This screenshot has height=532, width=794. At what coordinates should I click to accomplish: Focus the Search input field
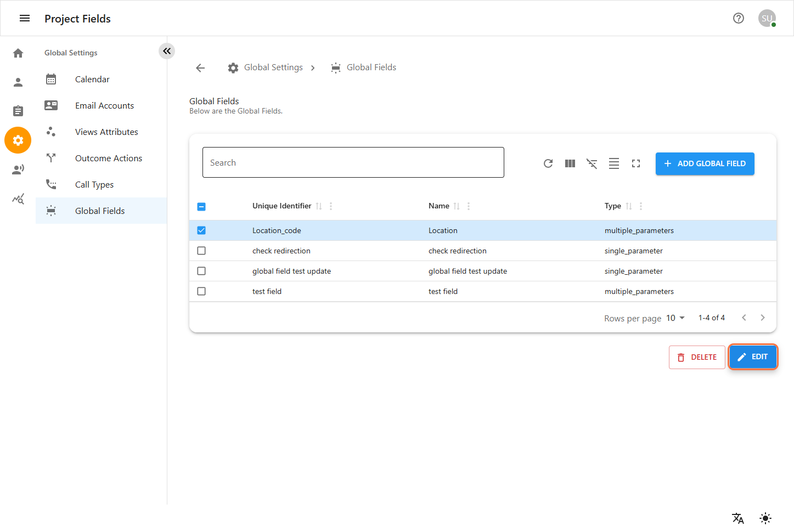(353, 162)
